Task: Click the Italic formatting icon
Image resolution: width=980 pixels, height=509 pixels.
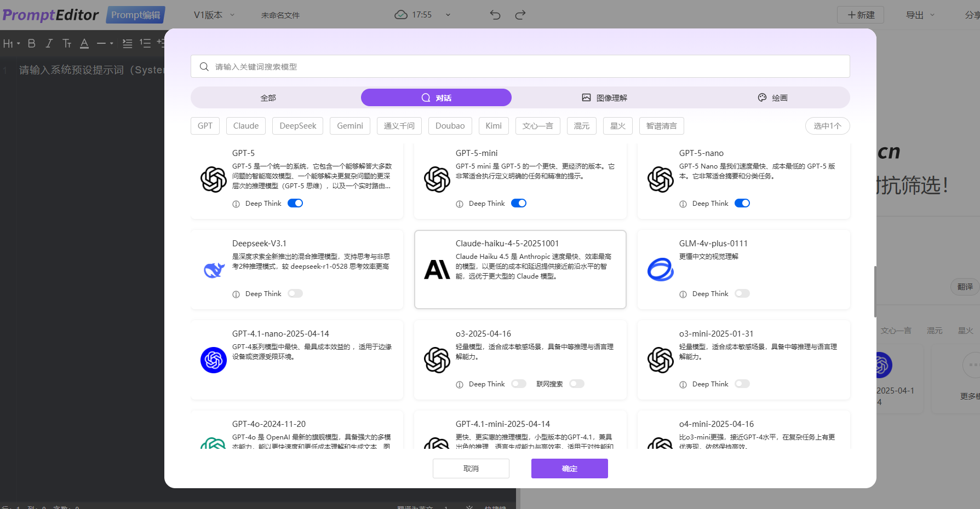Action: 49,43
